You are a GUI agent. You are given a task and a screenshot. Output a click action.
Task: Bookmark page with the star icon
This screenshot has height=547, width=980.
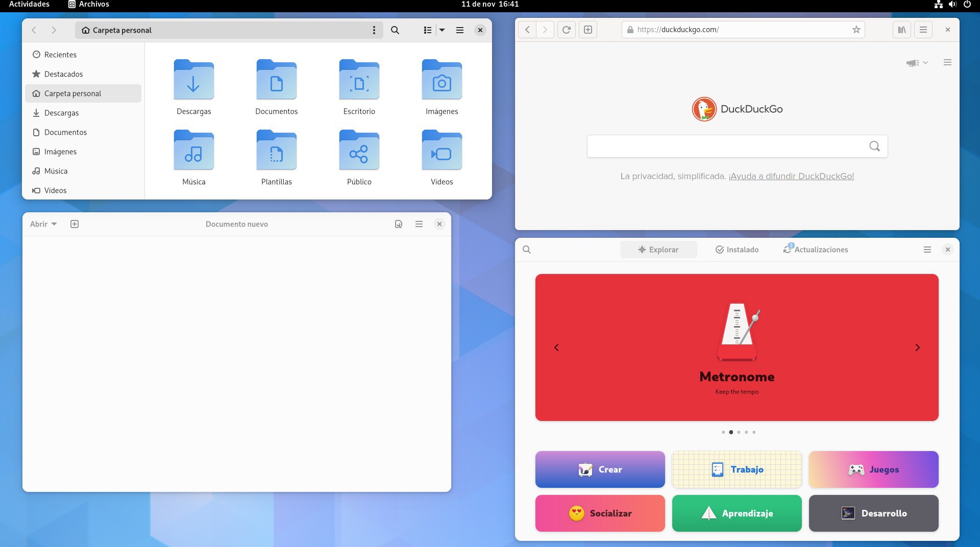click(856, 30)
